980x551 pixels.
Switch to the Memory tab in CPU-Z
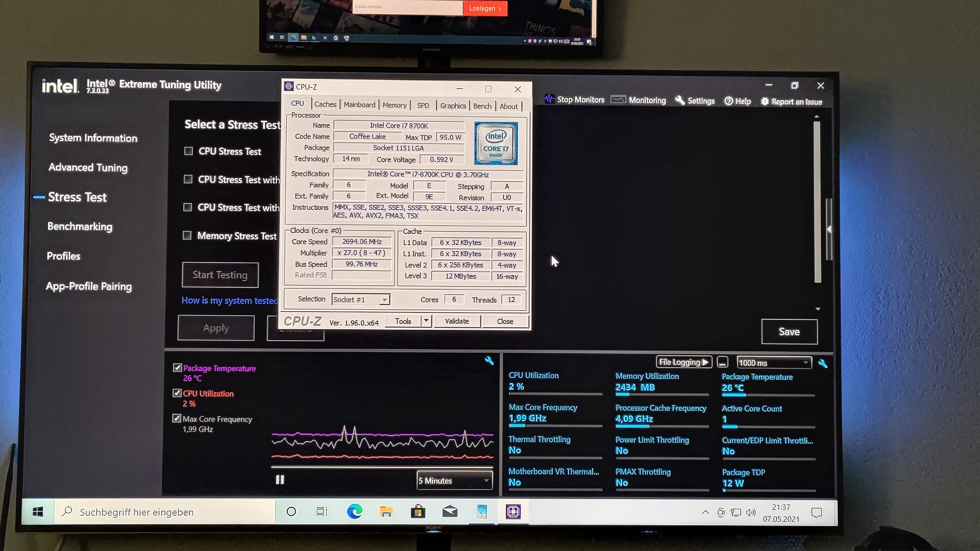[394, 105]
